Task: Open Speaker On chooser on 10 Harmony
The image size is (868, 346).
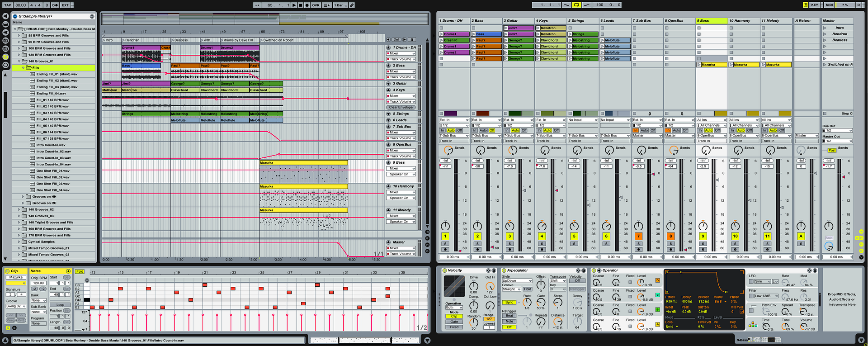Action: point(401,198)
